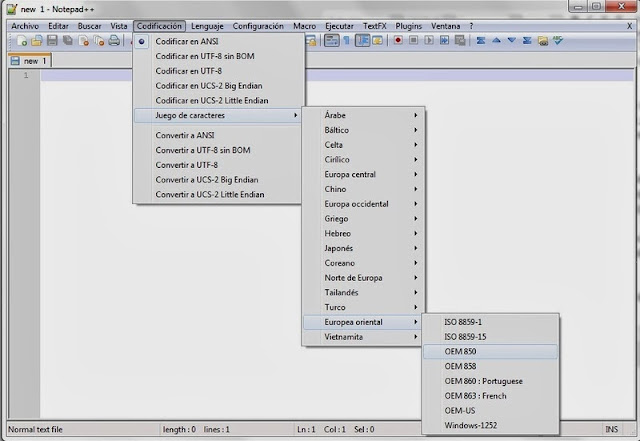Open the Ventana menu

point(446,26)
